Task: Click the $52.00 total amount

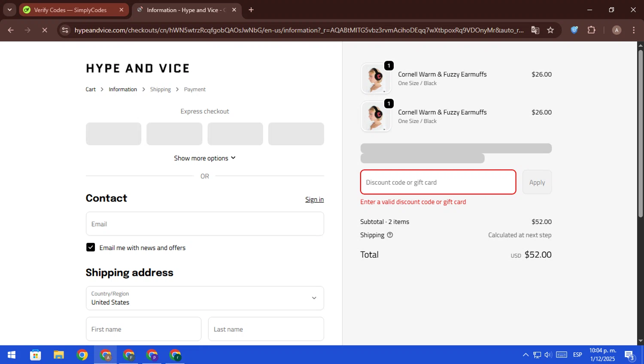Action: [x=538, y=254]
